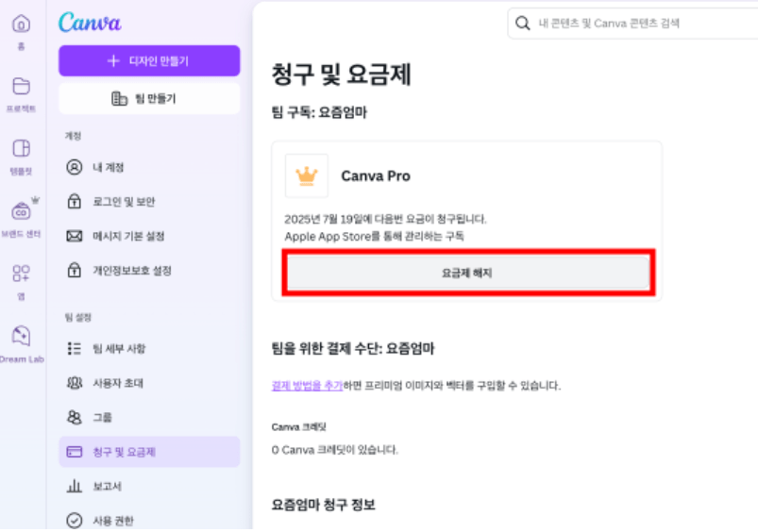This screenshot has height=532, width=758.
Task: Click card icon beside 청구 및 요금제
Action: (74, 452)
